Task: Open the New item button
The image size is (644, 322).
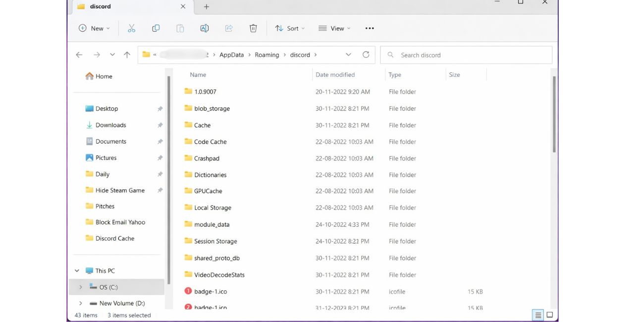Action: pos(94,28)
